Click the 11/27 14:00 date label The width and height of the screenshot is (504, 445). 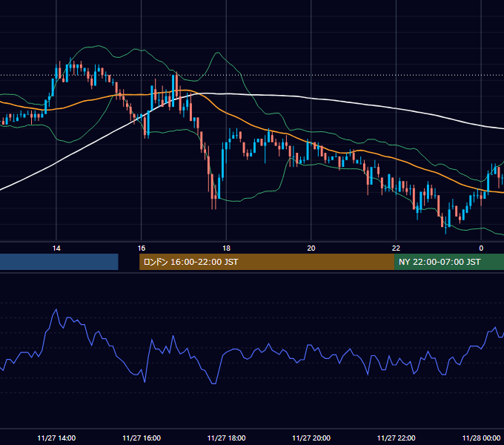pos(56,438)
